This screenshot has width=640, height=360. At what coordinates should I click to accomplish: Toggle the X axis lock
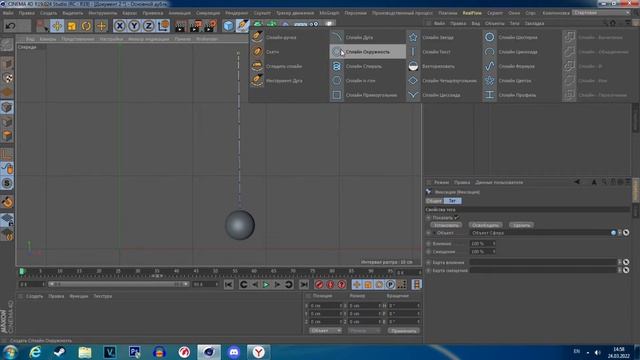coord(119,26)
